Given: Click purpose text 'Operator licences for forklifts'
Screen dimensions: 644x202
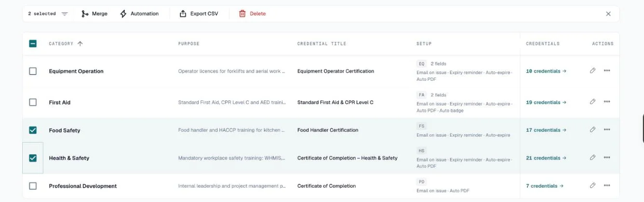Looking at the screenshot, I should pyautogui.click(x=232, y=71).
